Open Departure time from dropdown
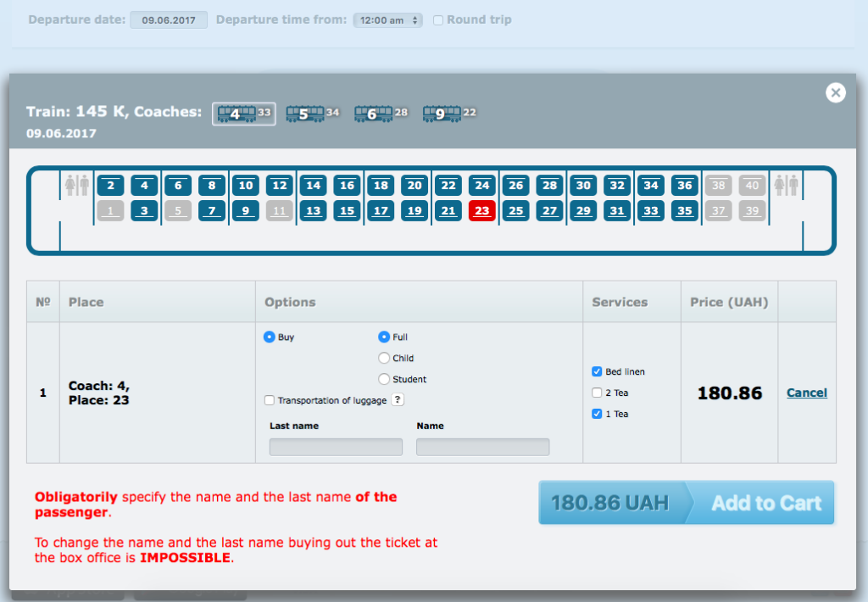Viewport: 868px width, 602px height. [x=388, y=20]
